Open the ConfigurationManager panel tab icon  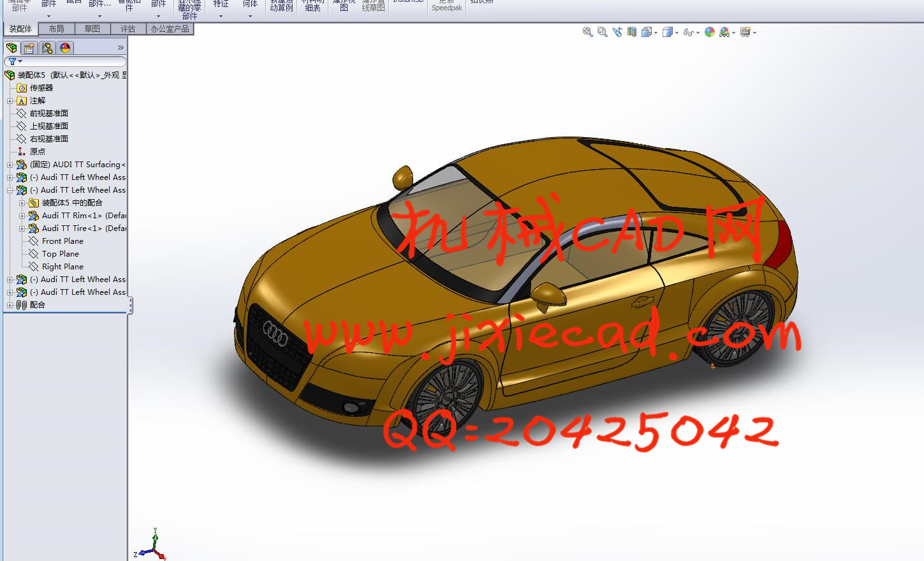(x=47, y=48)
